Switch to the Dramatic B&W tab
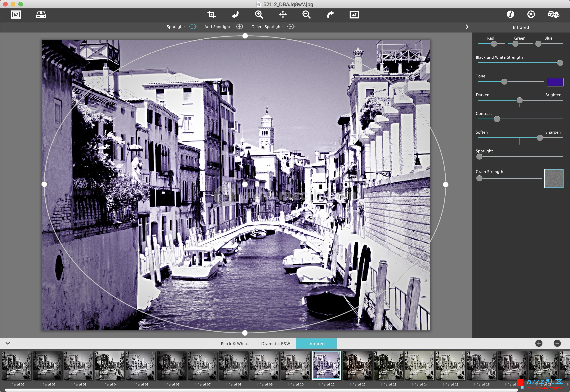This screenshot has height=392, width=570. pos(275,343)
